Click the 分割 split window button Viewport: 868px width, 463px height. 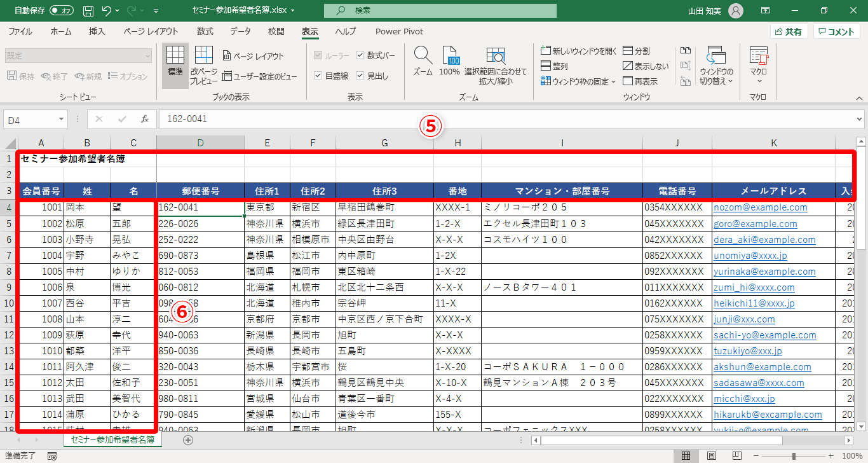[637, 51]
